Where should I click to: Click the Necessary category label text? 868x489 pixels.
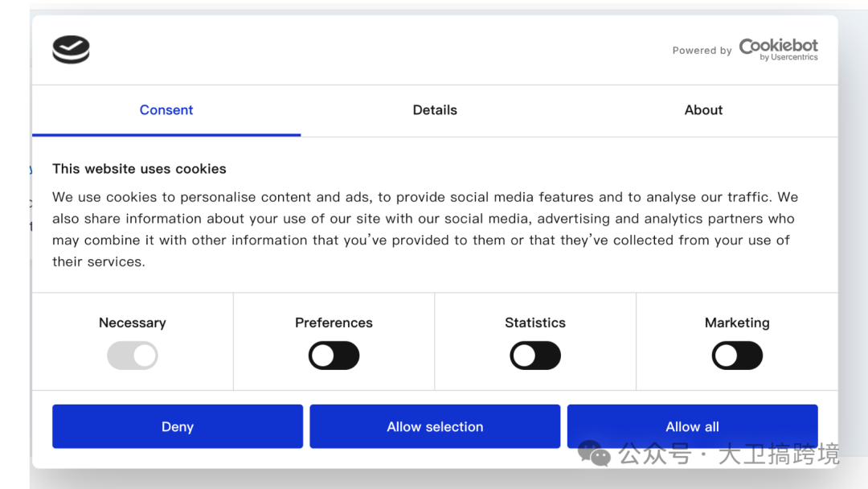click(133, 323)
